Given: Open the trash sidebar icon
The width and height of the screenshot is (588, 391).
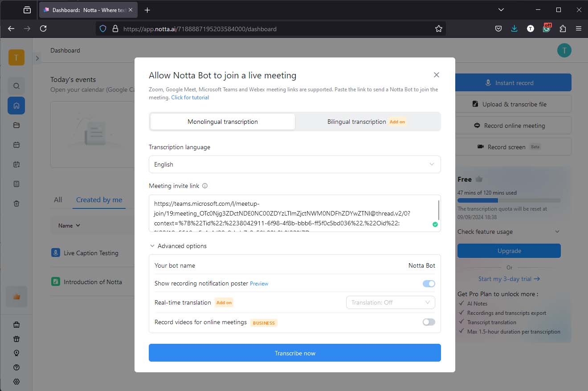Looking at the screenshot, I should tap(16, 204).
